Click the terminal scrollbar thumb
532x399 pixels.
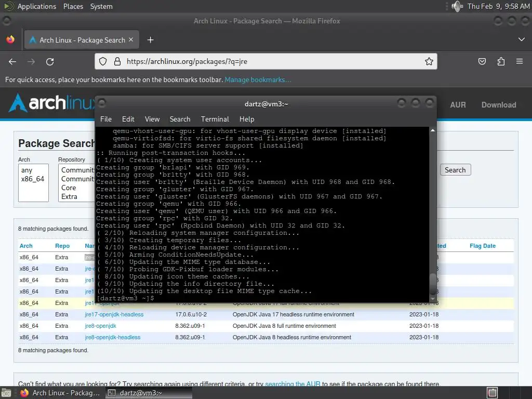pos(433,284)
